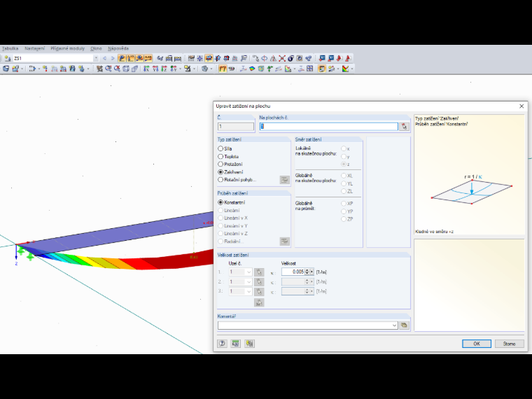532x399 pixels.
Task: Click the load case icon left of ZS1
Action: [x=8, y=58]
